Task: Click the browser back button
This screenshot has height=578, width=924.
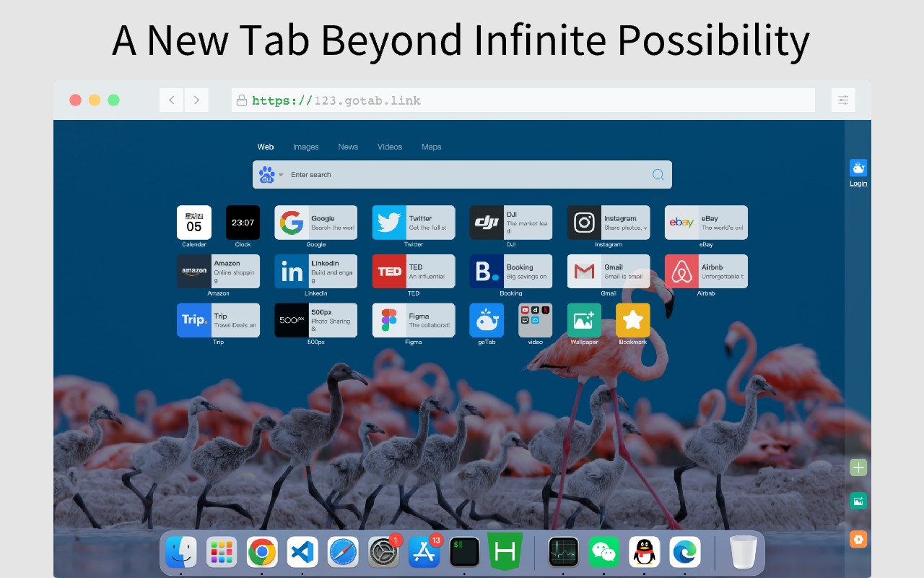Action: (x=172, y=100)
